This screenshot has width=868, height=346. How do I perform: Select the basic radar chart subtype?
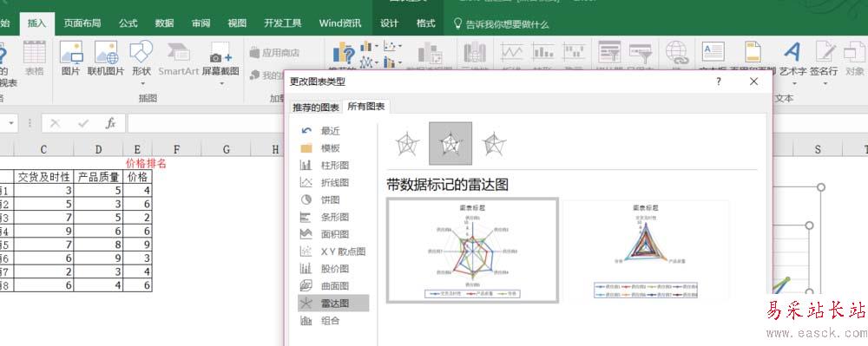406,144
